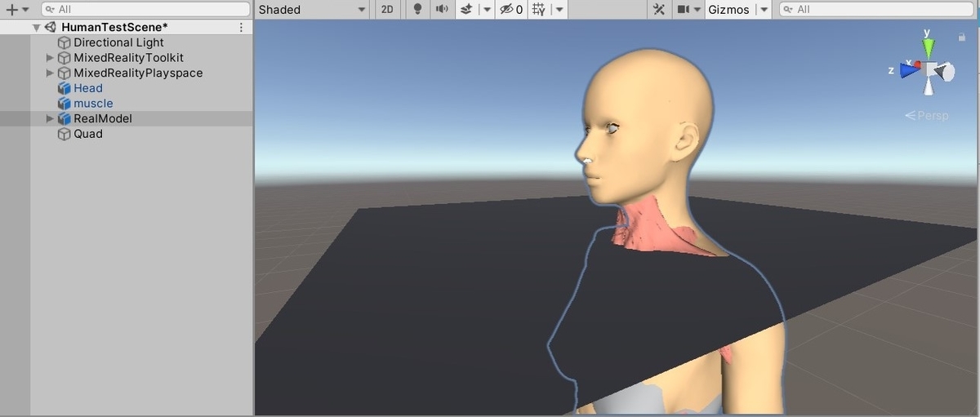
Task: Click the Unity logo next to HumanTestScene
Action: click(x=49, y=27)
